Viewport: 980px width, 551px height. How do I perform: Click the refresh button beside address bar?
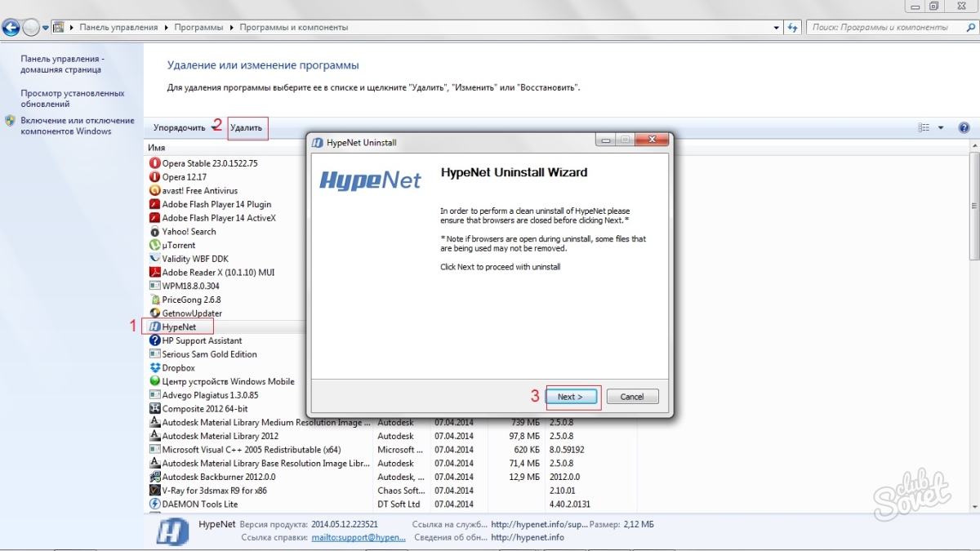(x=792, y=27)
